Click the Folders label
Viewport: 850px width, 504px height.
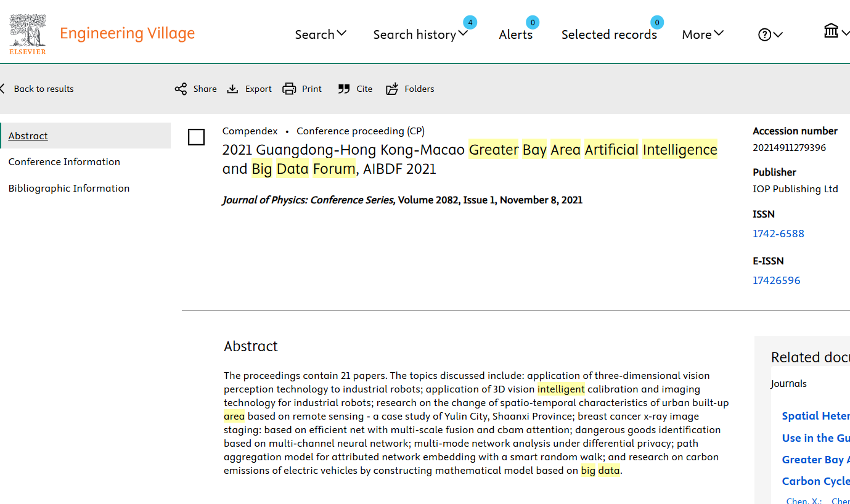[419, 89]
